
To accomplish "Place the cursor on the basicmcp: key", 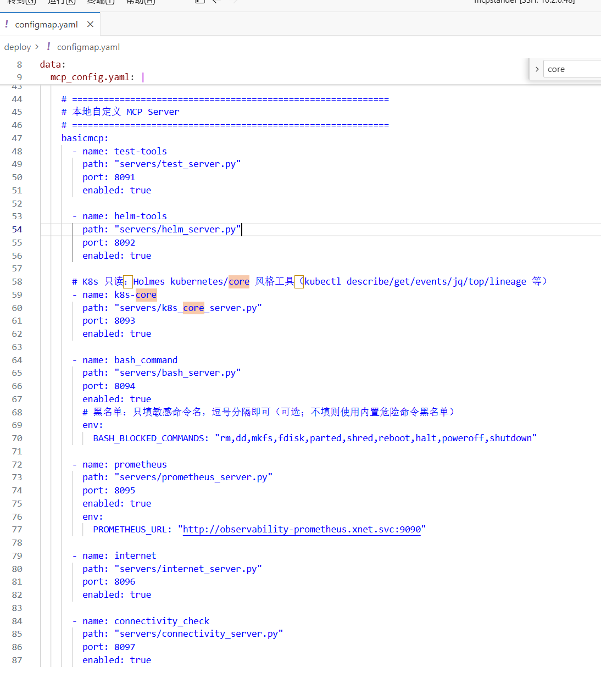I will coord(85,138).
